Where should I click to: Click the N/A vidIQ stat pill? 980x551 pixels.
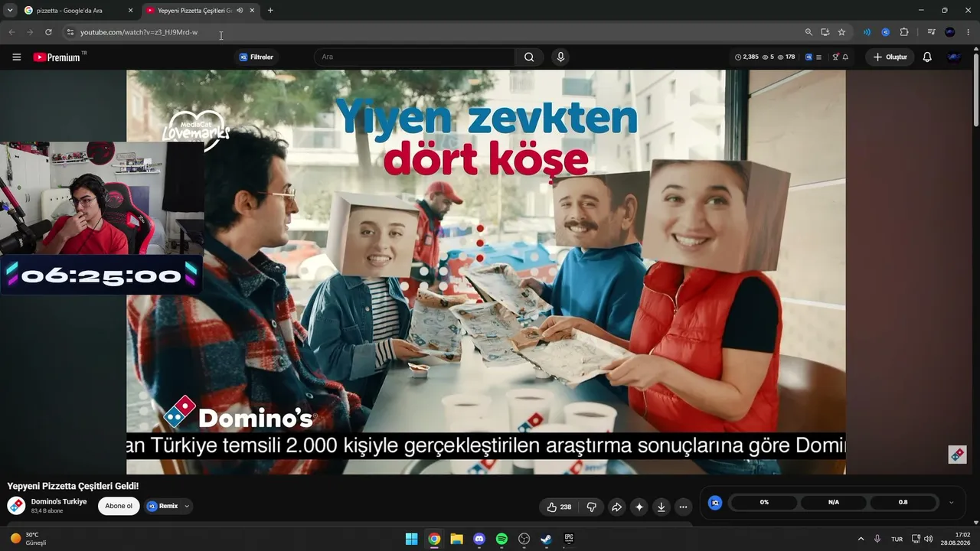pos(834,502)
